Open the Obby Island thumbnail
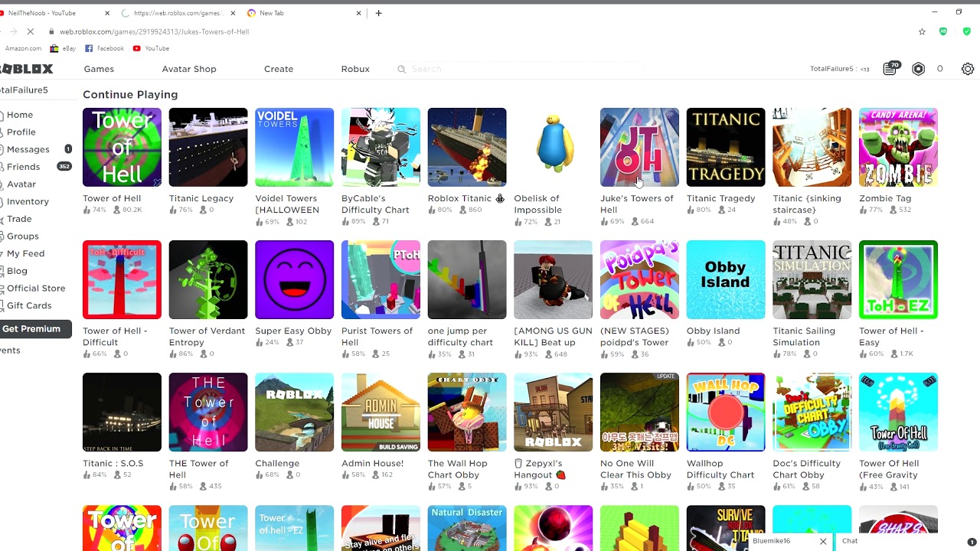The width and height of the screenshot is (980, 551). click(726, 279)
